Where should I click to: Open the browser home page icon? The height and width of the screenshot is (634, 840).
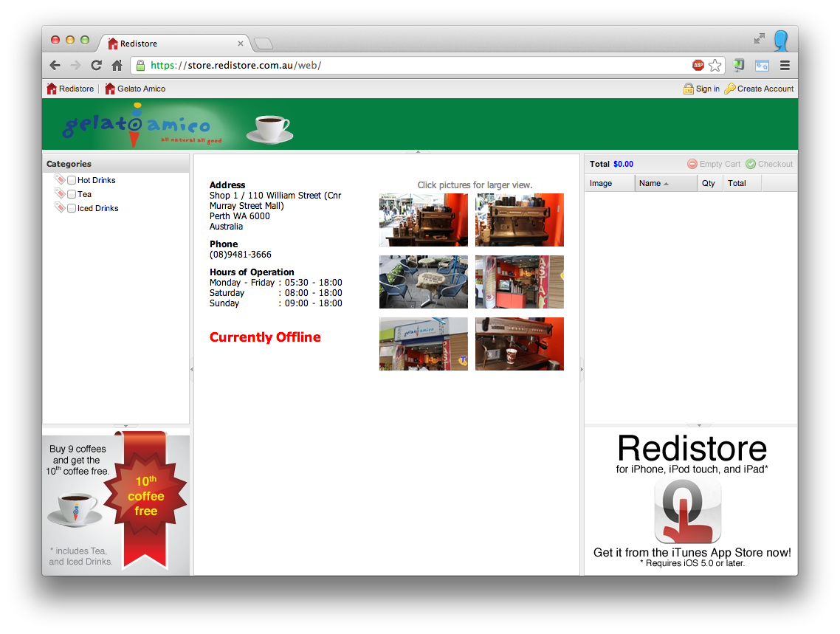point(117,66)
